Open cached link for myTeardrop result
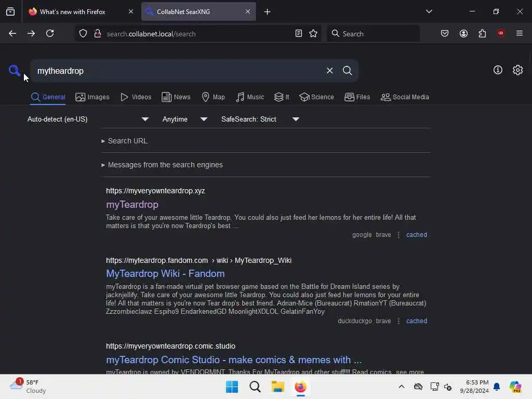 pyautogui.click(x=416, y=235)
